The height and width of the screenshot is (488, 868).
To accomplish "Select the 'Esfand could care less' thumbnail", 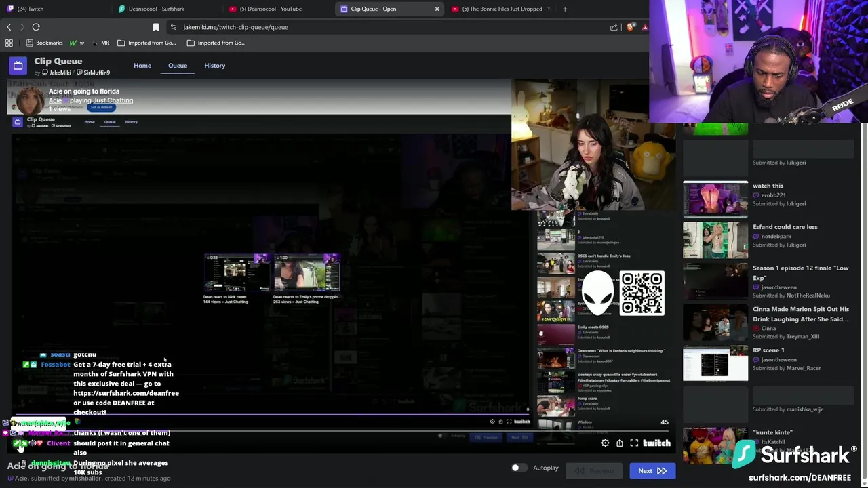I will pyautogui.click(x=715, y=240).
